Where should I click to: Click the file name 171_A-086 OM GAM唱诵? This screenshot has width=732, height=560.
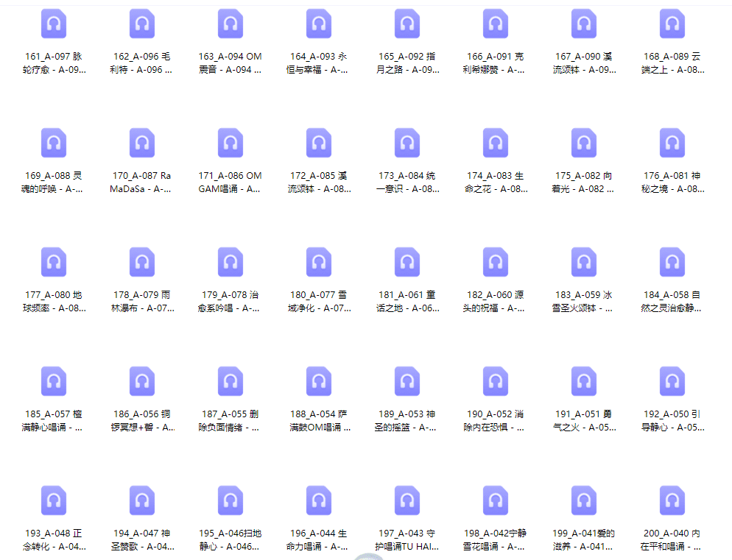pos(230,182)
